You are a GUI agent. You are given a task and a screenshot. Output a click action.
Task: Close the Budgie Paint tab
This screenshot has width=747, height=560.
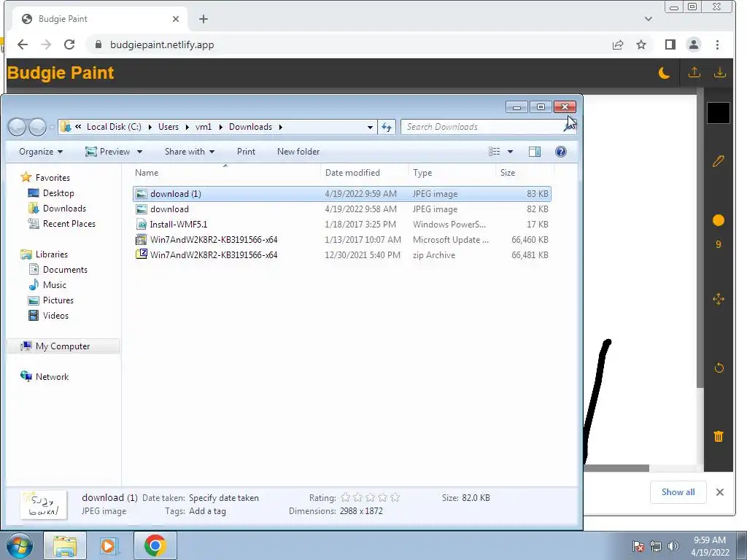coord(176,19)
